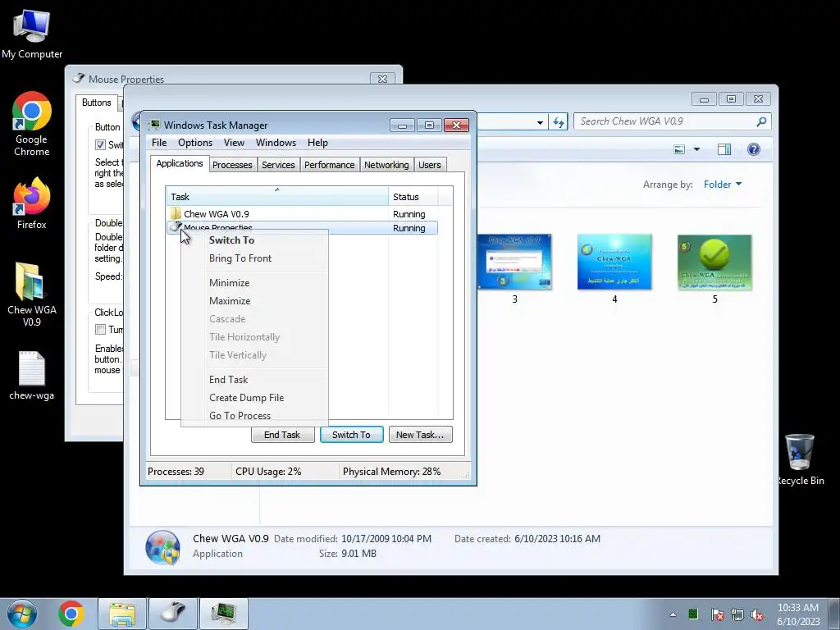Image resolution: width=840 pixels, height=630 pixels.
Task: Open network tray icon
Action: 737,614
